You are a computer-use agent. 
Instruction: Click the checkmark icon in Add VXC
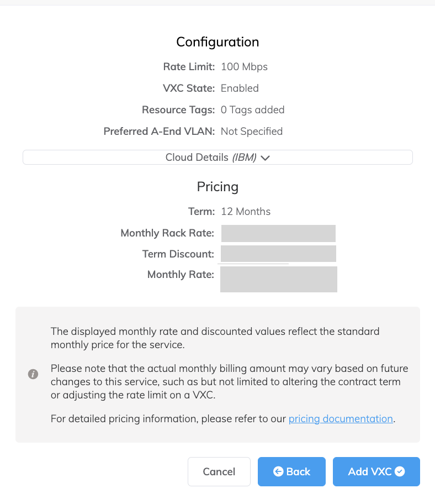400,471
